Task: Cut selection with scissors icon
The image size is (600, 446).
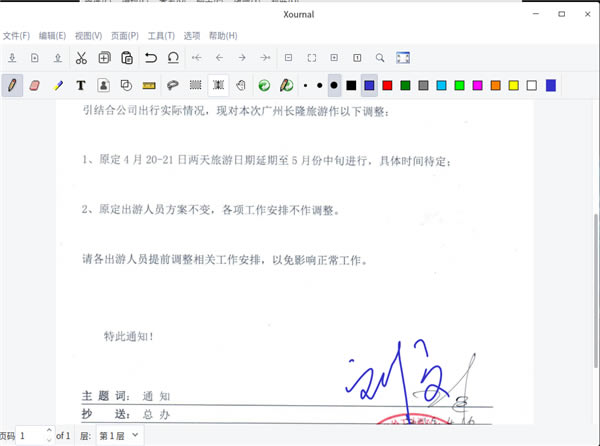Action: (81, 58)
